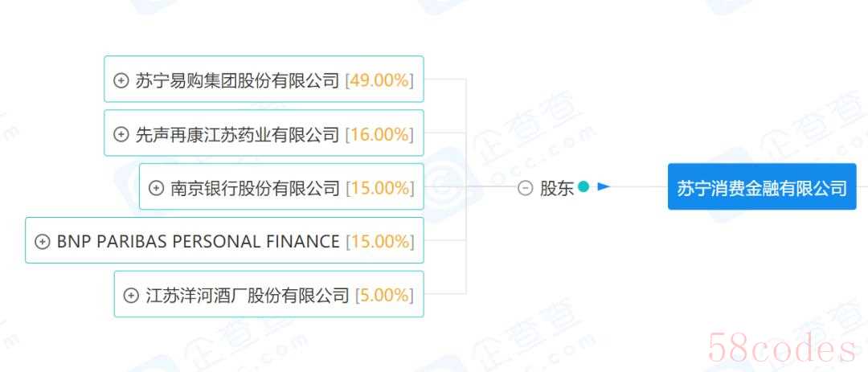This screenshot has height=372, width=868.
Task: Expand the BNP PARIBAS PERSONAL FINANCE plus icon
Action: [42, 242]
